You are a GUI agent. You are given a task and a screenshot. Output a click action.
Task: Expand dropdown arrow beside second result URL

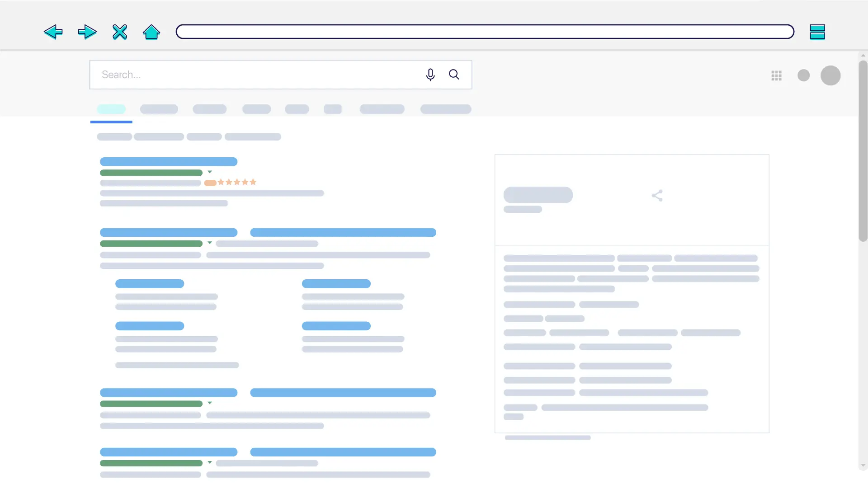point(210,243)
